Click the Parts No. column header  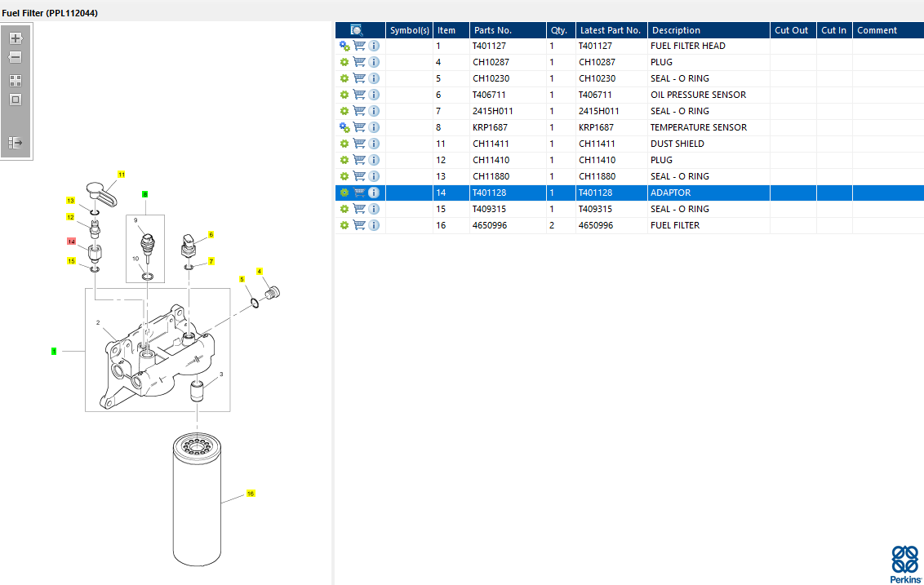point(508,30)
